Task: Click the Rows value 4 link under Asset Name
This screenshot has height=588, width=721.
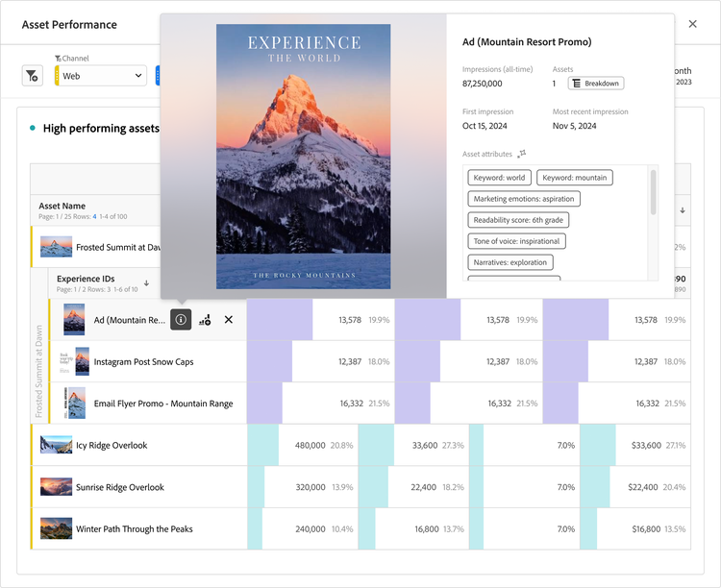Action: (x=95, y=216)
